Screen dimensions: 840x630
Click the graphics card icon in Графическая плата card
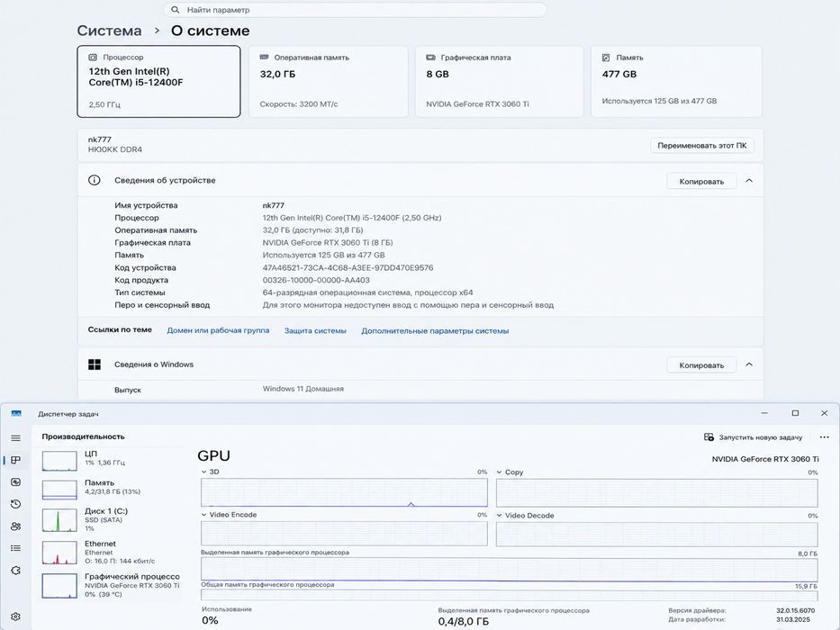[430, 57]
